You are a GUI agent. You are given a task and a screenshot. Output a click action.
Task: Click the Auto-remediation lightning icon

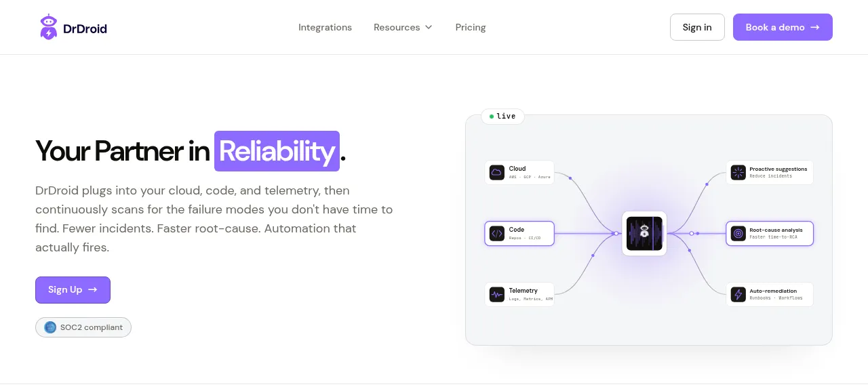pos(738,294)
